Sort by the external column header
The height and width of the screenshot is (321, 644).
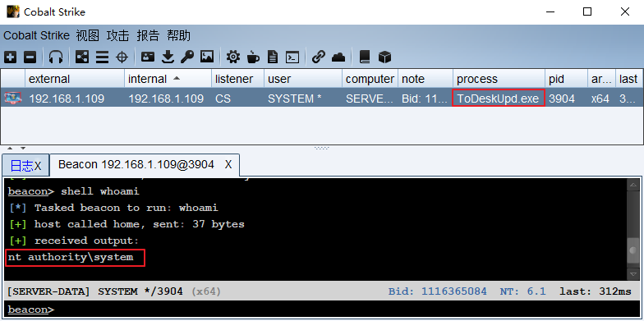click(x=75, y=79)
